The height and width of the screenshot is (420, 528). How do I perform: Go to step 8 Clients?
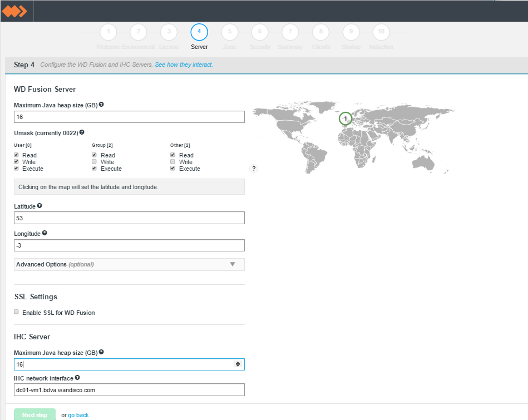pos(321,32)
